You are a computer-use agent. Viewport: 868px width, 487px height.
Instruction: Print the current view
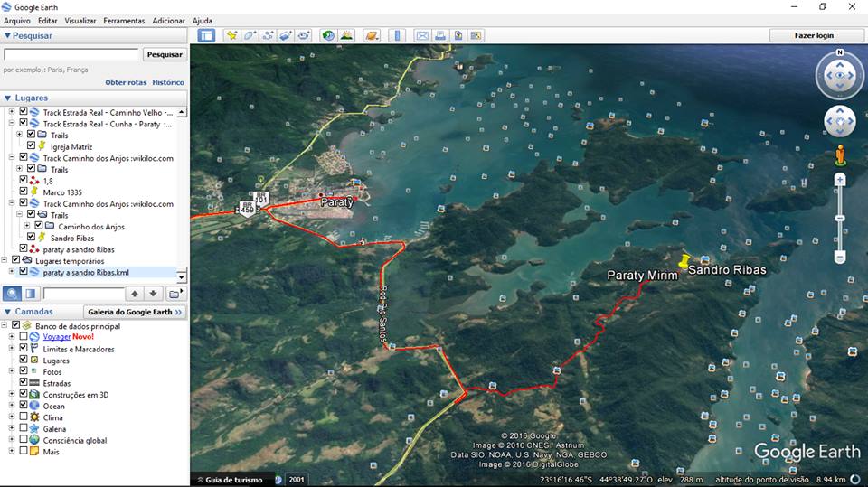pyautogui.click(x=440, y=35)
